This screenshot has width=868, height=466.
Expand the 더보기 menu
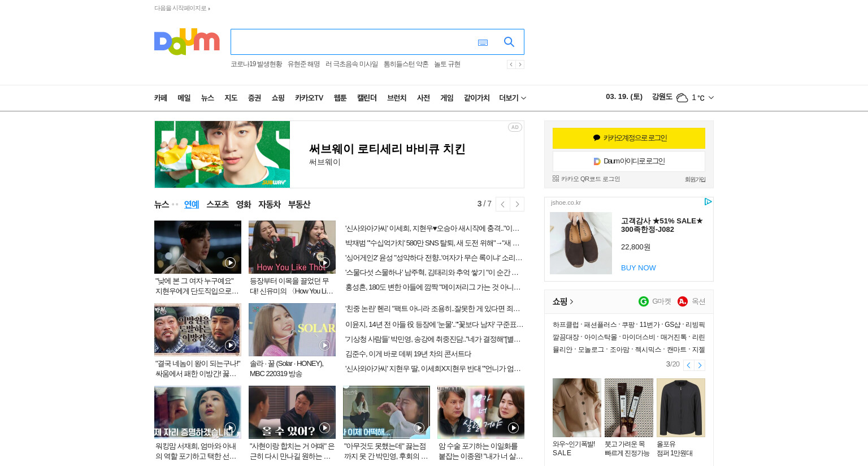tap(513, 98)
